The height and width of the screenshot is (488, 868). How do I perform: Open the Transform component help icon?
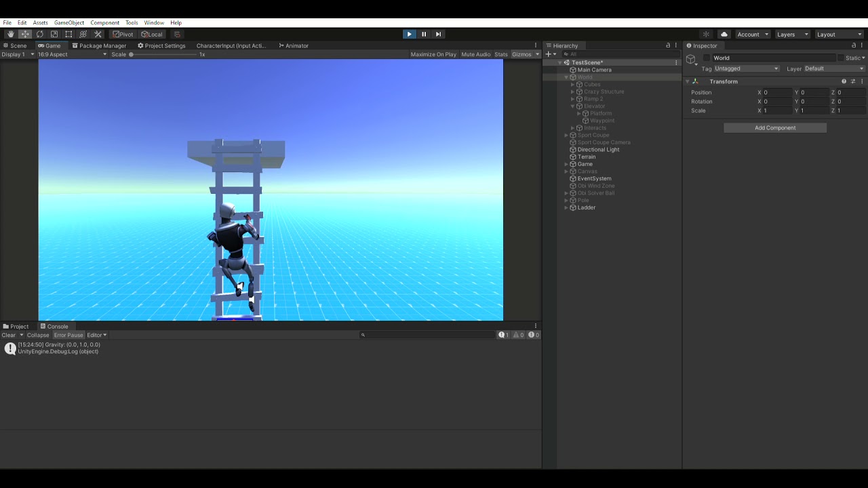(x=844, y=81)
